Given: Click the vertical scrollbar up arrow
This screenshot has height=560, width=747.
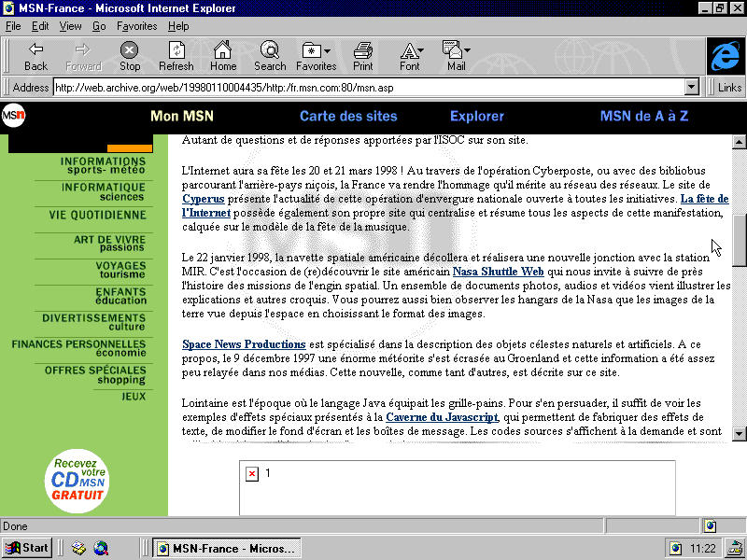Looking at the screenshot, I should click(739, 141).
